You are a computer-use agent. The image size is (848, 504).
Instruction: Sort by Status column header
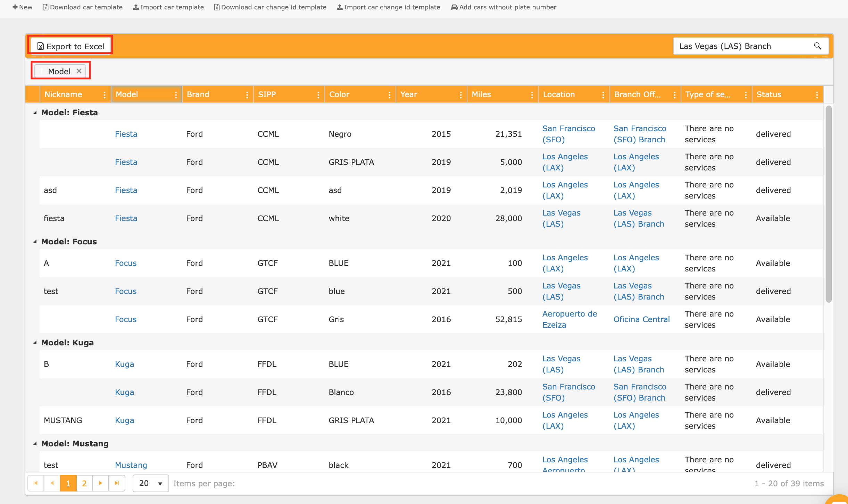[x=768, y=94]
